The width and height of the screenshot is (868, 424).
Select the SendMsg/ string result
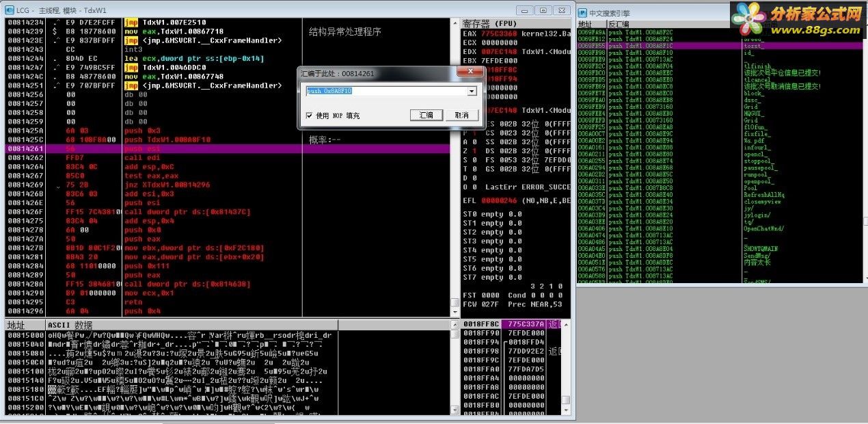757,255
